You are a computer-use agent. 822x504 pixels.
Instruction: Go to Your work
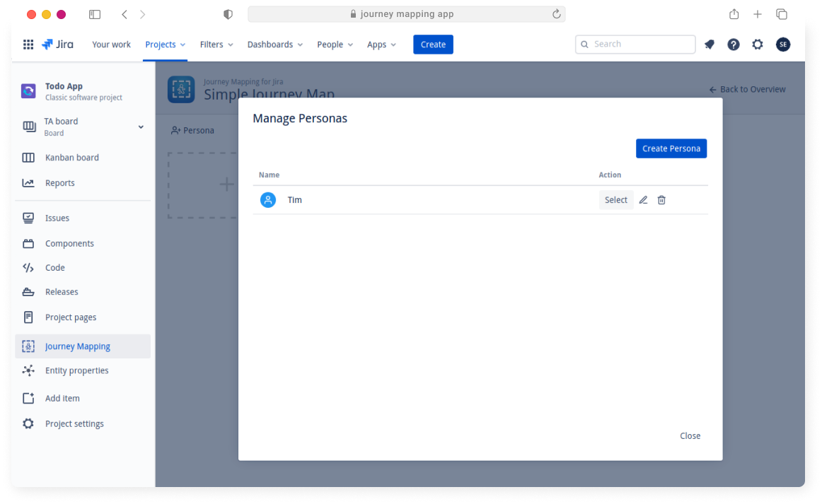tap(111, 45)
